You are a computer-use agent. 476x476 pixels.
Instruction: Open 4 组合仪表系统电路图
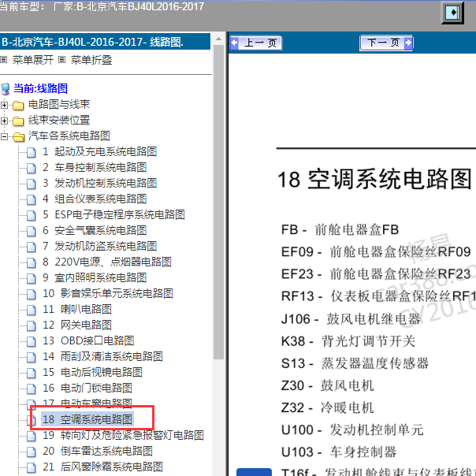coord(95,199)
